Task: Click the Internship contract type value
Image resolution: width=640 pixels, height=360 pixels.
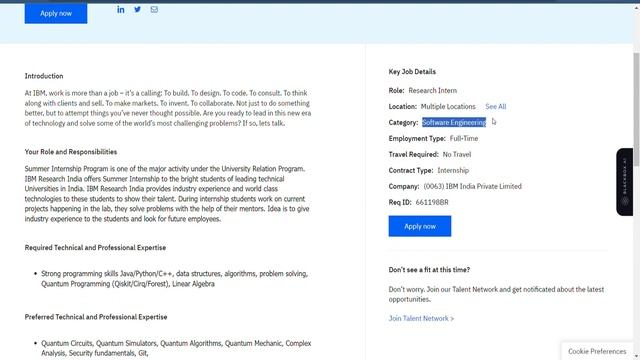Action: click(x=453, y=171)
